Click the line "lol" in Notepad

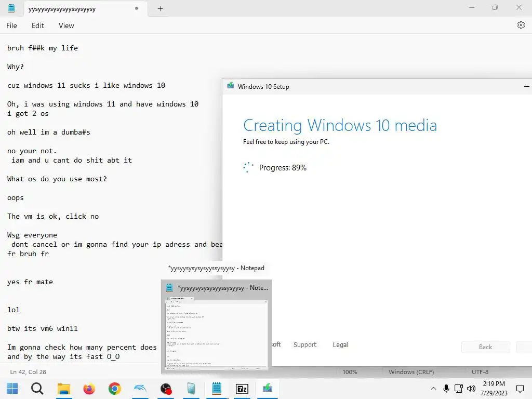pos(13,310)
